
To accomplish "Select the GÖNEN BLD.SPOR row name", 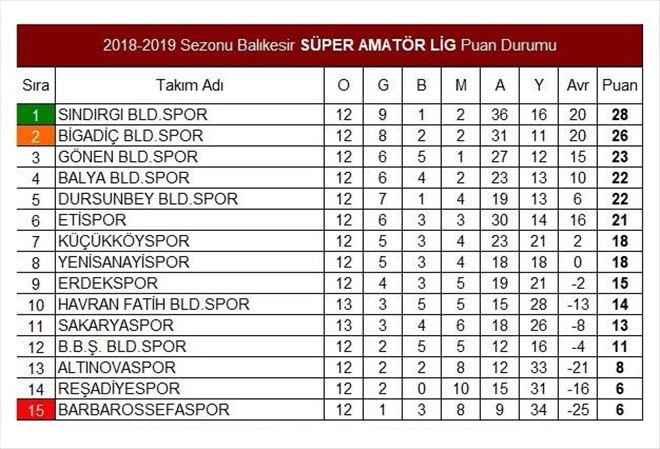I will (x=128, y=157).
